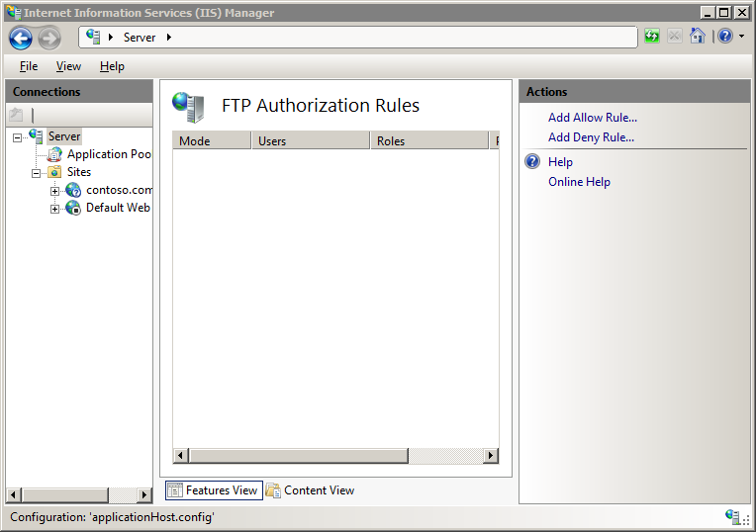Click the Home icon in toolbar
Viewport: 756px width, 532px height.
[x=698, y=37]
